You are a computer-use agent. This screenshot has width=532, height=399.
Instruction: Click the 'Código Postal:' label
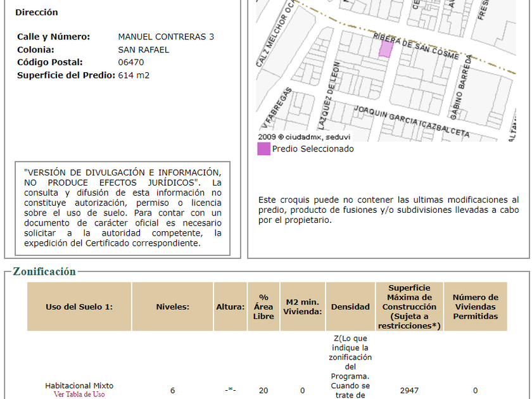(50, 63)
